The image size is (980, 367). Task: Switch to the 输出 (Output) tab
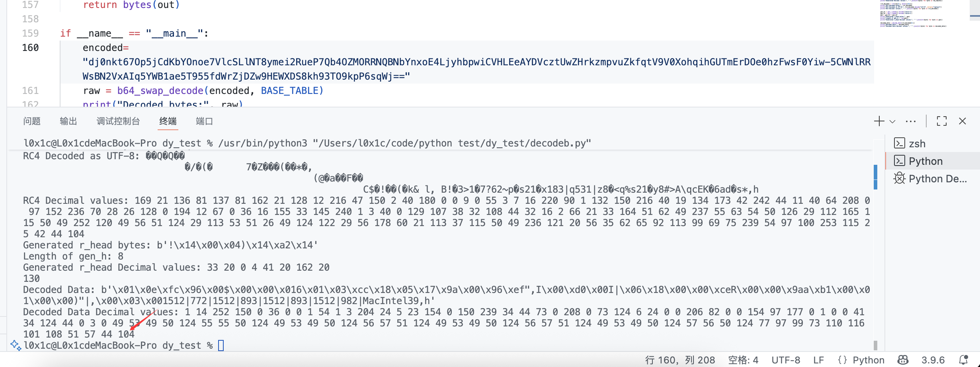click(68, 121)
